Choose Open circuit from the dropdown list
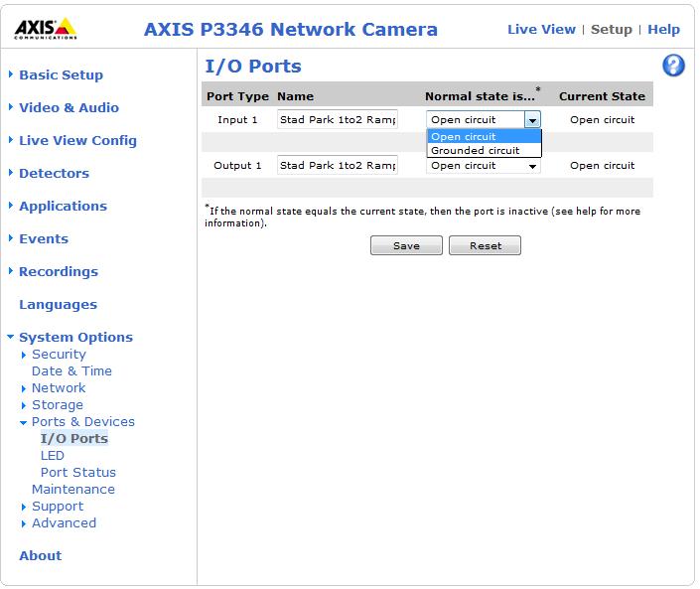Image resolution: width=700 pixels, height=589 pixels. (x=485, y=136)
